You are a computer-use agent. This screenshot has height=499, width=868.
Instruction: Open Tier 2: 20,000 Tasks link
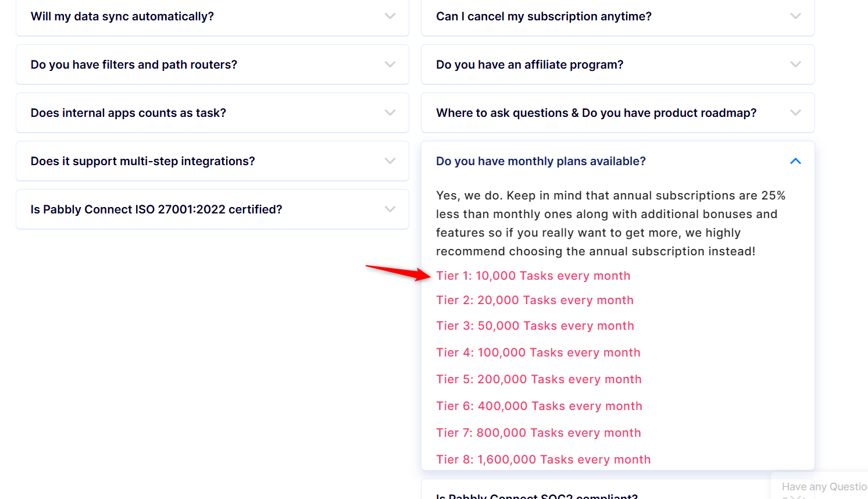tap(535, 300)
